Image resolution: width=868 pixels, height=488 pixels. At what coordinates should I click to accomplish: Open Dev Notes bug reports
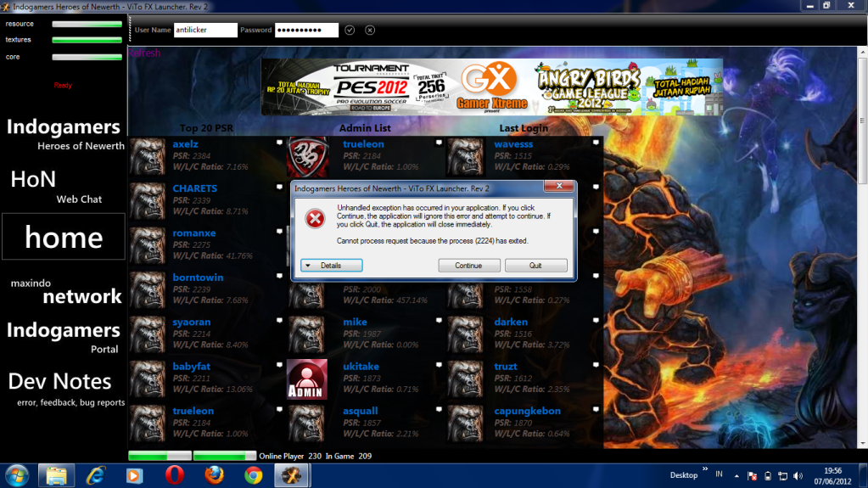click(x=66, y=389)
